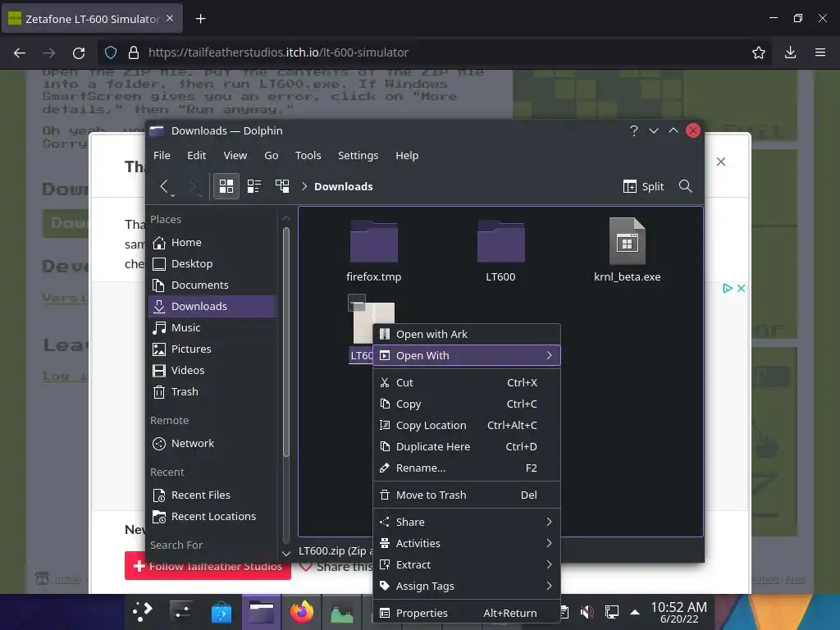Open Dolphin Go menu

271,155
